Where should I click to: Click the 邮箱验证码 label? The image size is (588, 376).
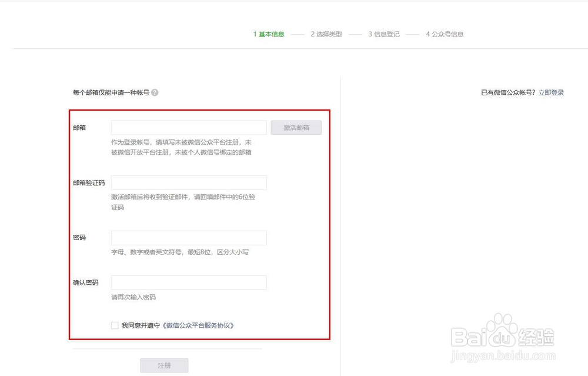pyautogui.click(x=89, y=183)
